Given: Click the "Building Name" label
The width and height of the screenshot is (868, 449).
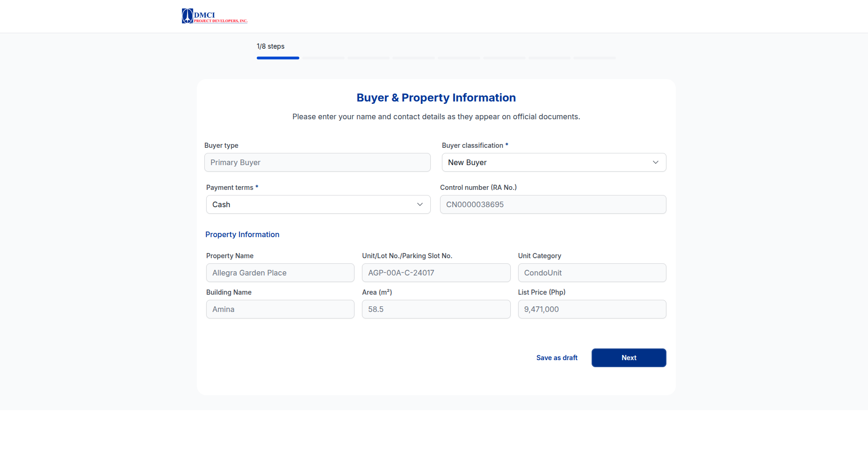Looking at the screenshot, I should [x=229, y=292].
